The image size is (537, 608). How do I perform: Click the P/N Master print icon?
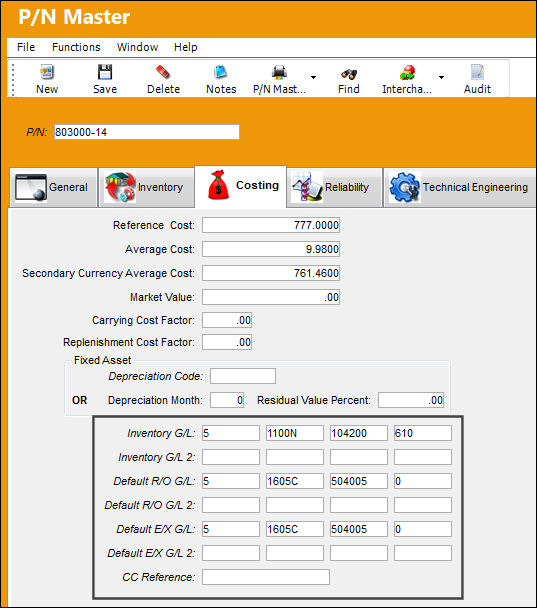click(279, 72)
